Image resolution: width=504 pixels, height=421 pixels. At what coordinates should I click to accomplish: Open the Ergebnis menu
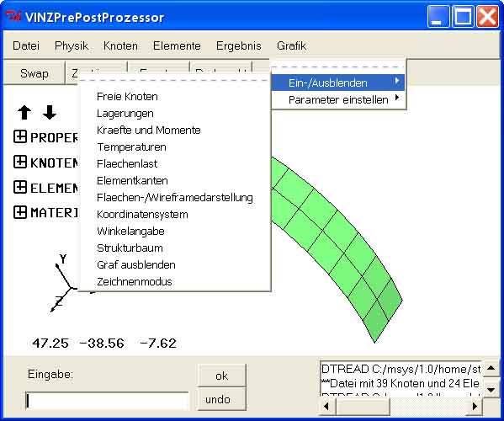point(238,45)
